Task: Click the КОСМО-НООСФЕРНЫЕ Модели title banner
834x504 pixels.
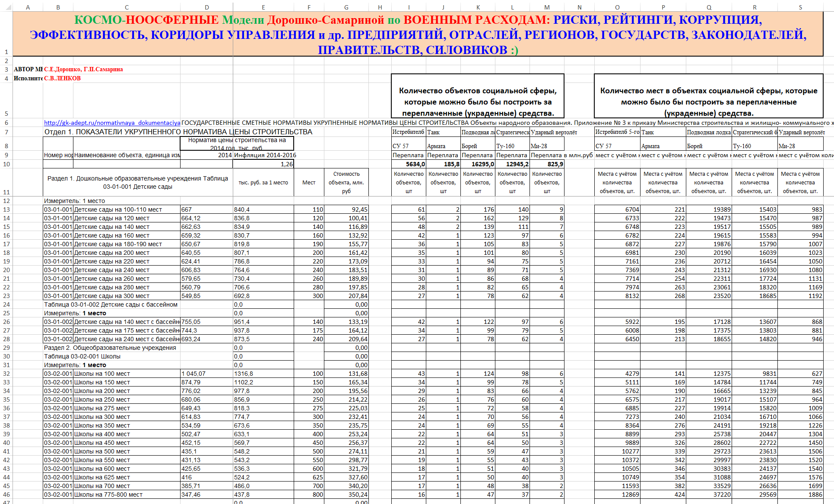Action: [x=417, y=34]
